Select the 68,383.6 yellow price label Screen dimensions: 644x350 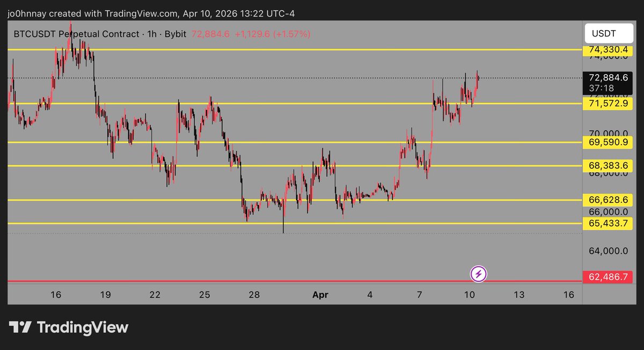pyautogui.click(x=608, y=166)
